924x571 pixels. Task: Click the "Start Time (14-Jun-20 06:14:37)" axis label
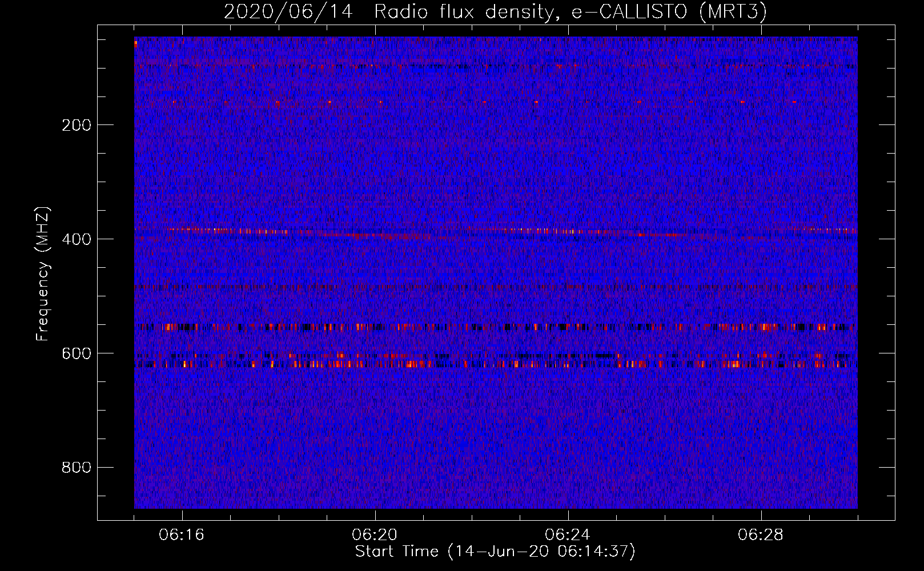tap(495, 552)
